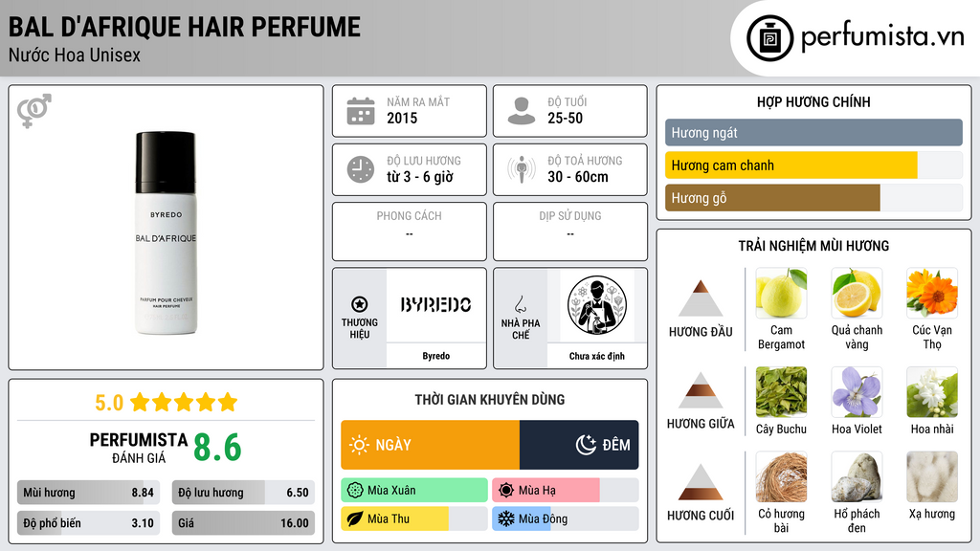980x551 pixels.
Task: Click the 5.0 user rating number
Action: (x=109, y=403)
